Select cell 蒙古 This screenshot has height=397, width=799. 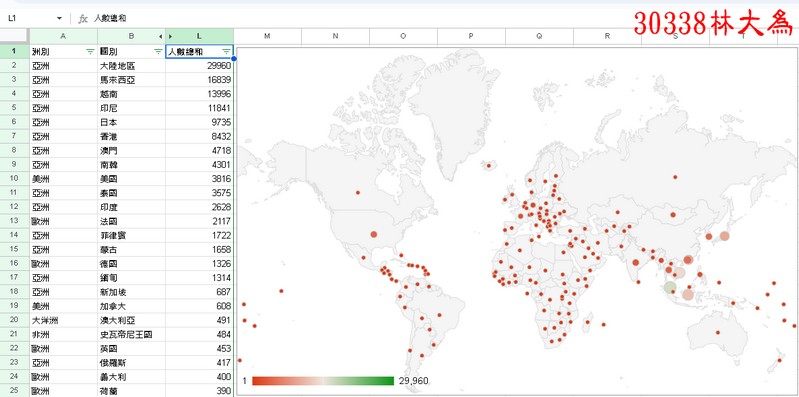(131, 250)
